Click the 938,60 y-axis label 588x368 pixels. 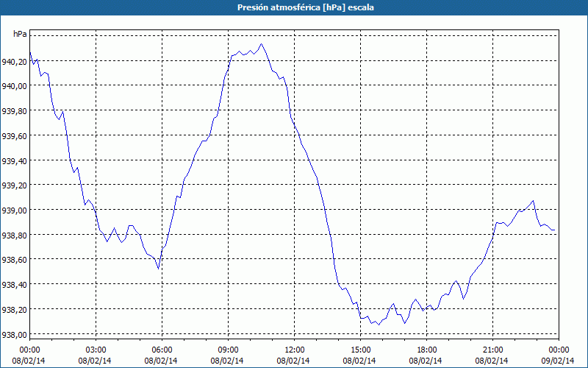tap(15, 260)
